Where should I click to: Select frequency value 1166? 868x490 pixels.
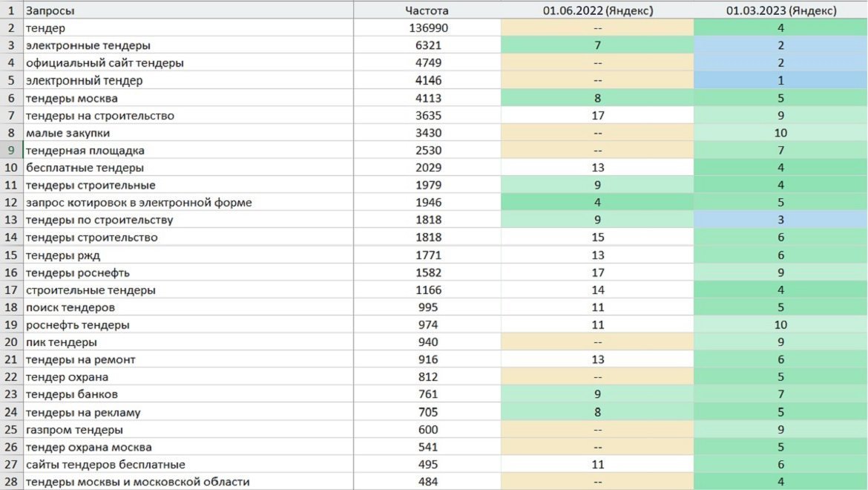coord(428,290)
